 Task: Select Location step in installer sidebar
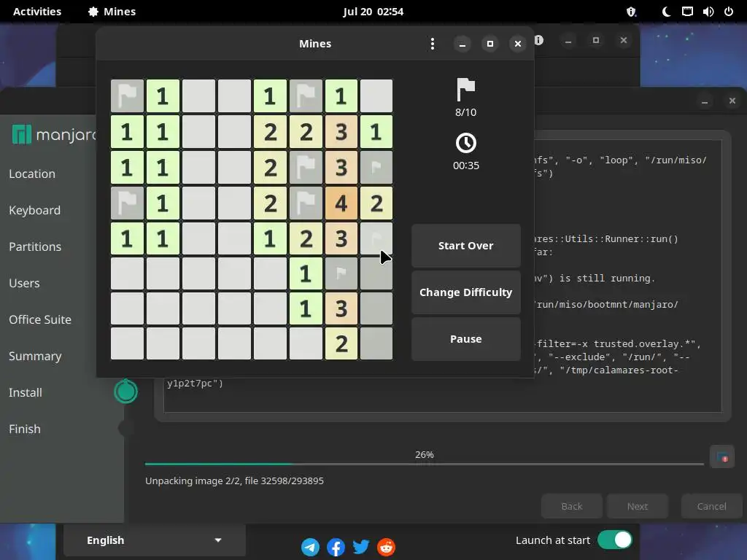pos(32,174)
